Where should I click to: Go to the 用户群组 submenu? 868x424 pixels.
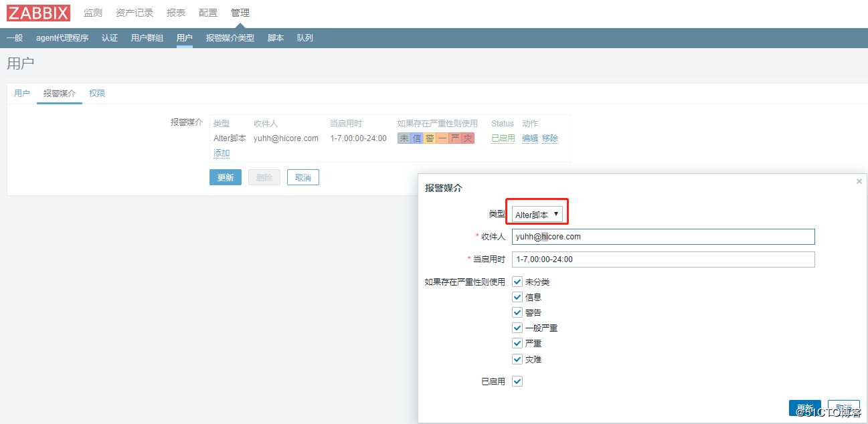coord(147,38)
